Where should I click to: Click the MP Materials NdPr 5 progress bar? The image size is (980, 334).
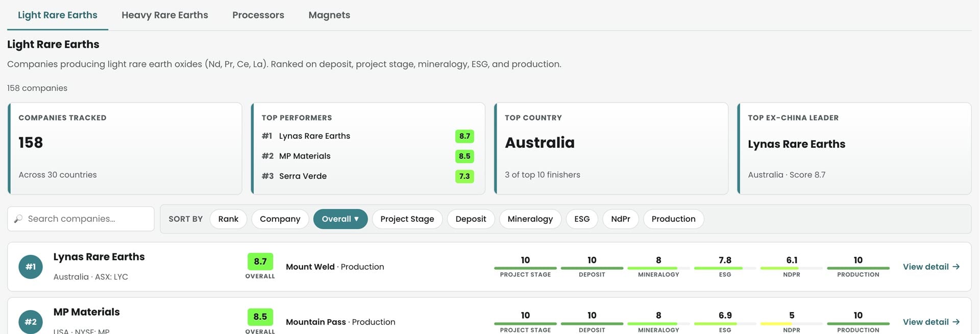[x=792, y=323]
